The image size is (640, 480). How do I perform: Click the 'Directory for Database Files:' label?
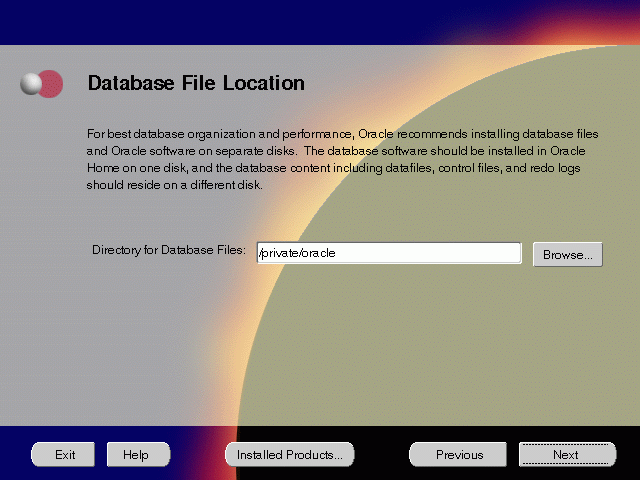point(169,250)
